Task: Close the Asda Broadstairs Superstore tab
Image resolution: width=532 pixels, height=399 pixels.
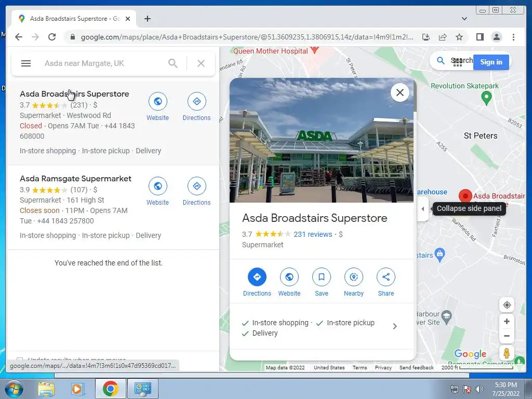Action: click(128, 19)
